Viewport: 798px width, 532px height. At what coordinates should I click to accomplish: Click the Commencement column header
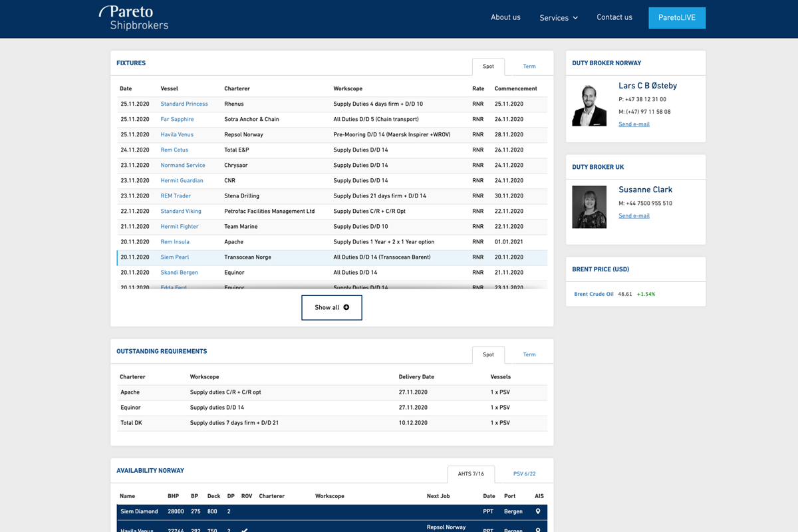pyautogui.click(x=516, y=88)
